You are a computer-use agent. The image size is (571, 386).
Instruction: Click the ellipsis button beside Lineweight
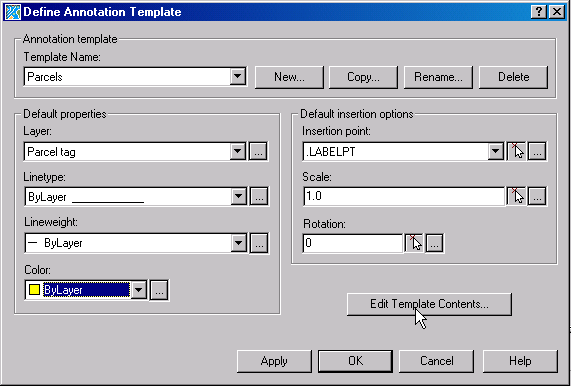pos(259,243)
